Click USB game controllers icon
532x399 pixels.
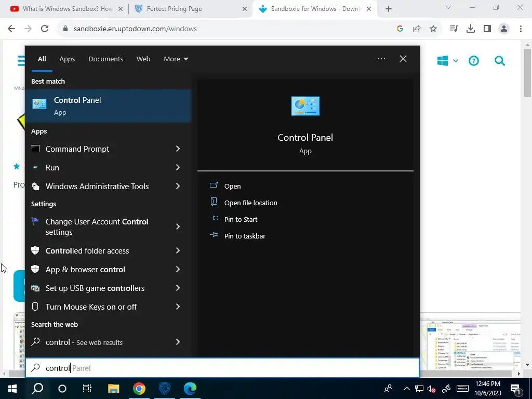tap(35, 288)
